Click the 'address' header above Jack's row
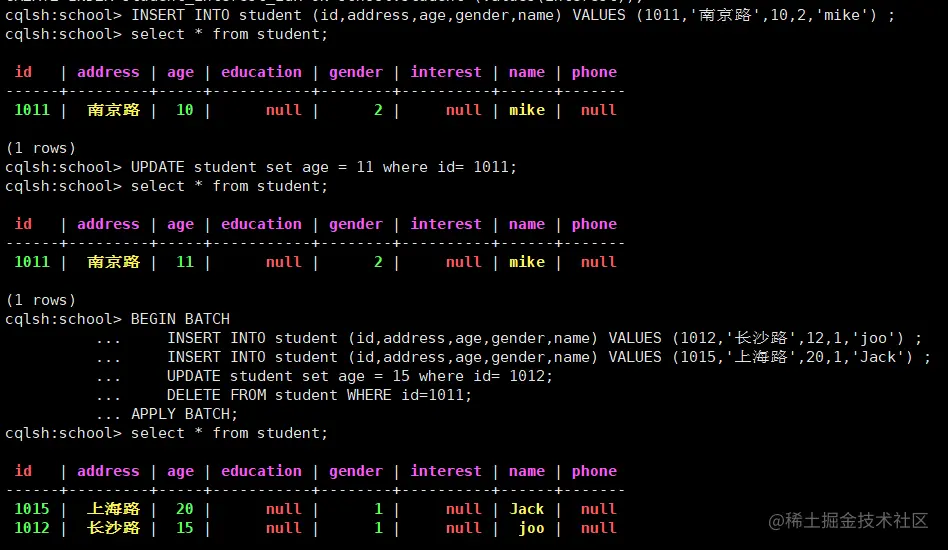Viewport: 948px width, 550px height. point(108,471)
